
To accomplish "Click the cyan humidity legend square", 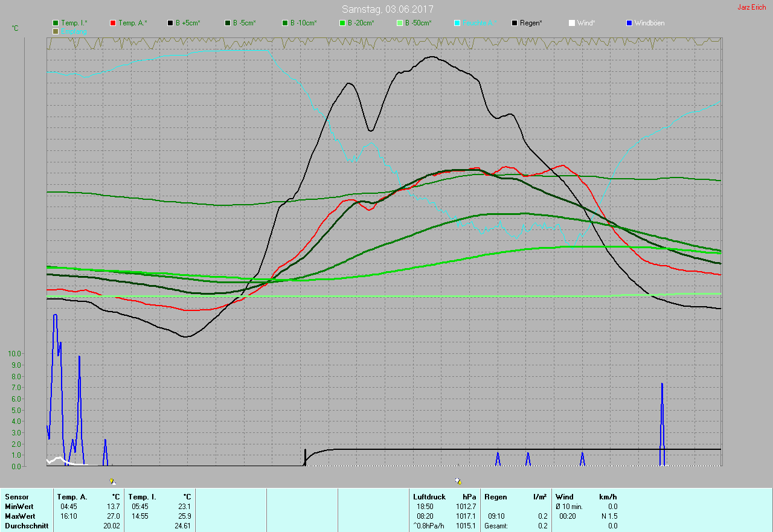I will (x=457, y=23).
